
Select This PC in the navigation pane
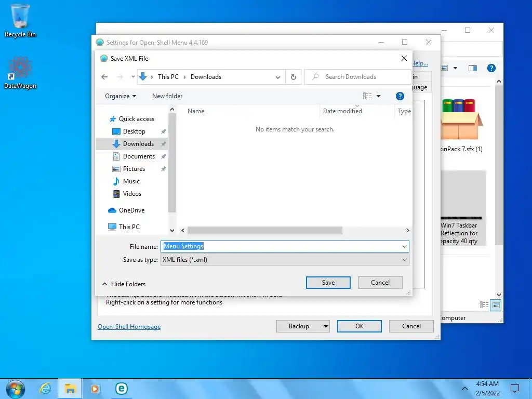click(129, 227)
